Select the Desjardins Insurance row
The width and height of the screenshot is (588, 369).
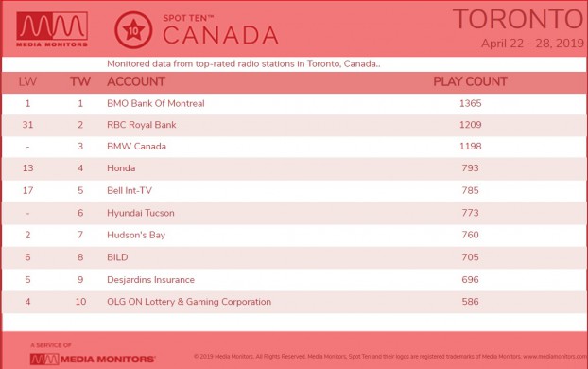tap(294, 280)
